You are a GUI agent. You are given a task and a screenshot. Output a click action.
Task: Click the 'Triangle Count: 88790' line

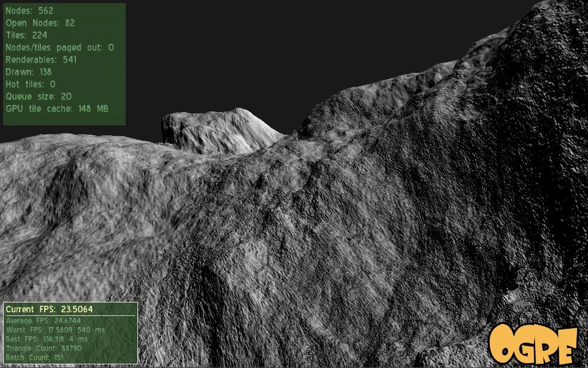(x=44, y=348)
